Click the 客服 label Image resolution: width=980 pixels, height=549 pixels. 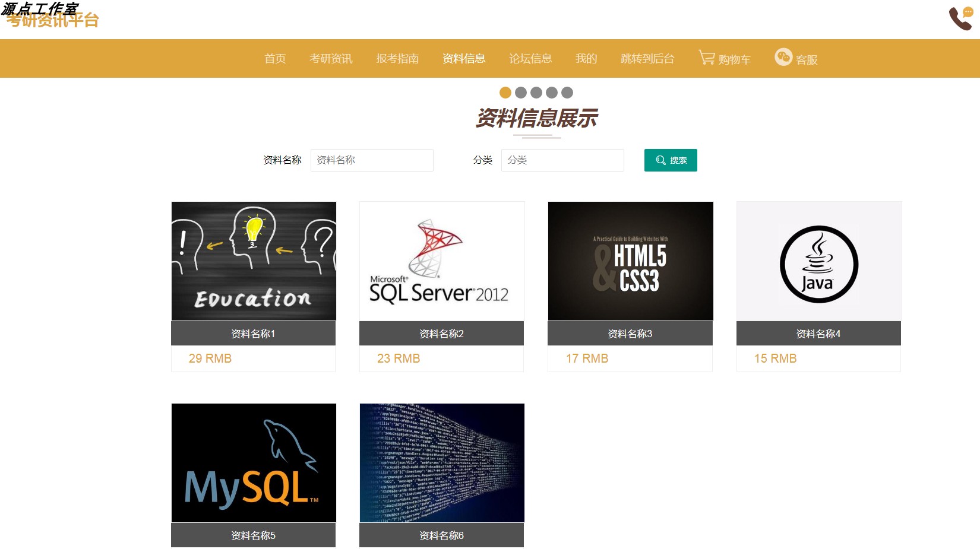[x=807, y=60]
